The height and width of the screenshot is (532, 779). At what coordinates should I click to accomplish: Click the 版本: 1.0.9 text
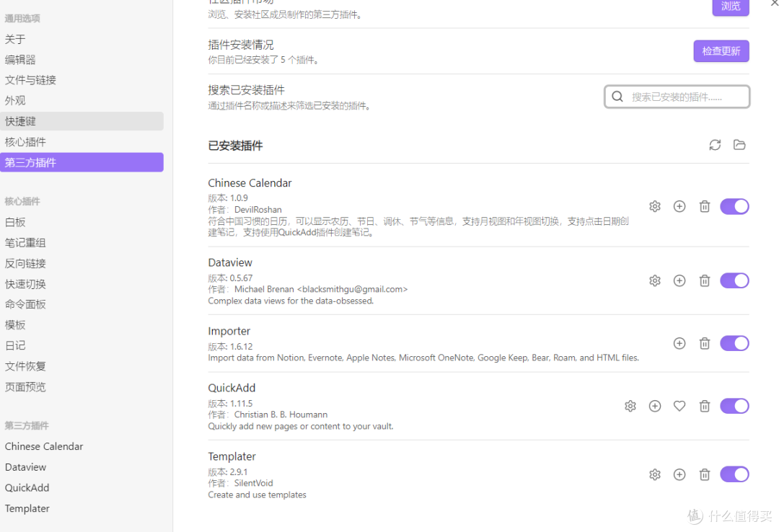pos(227,198)
